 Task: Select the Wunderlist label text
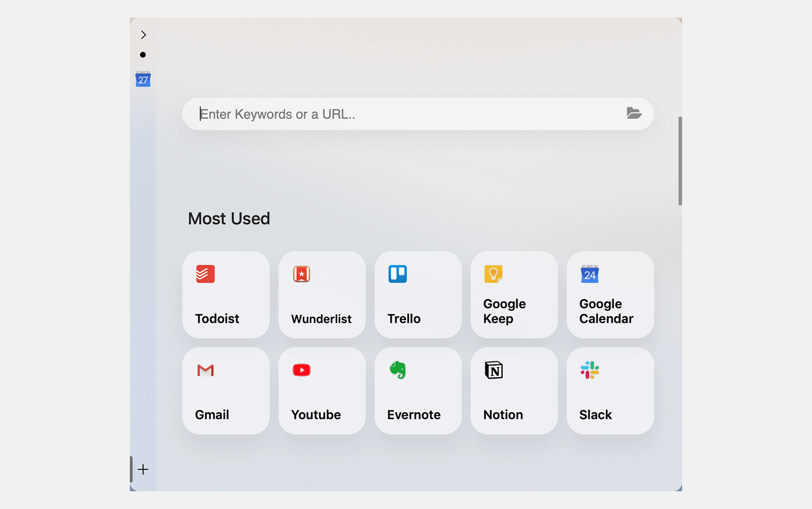click(x=321, y=319)
